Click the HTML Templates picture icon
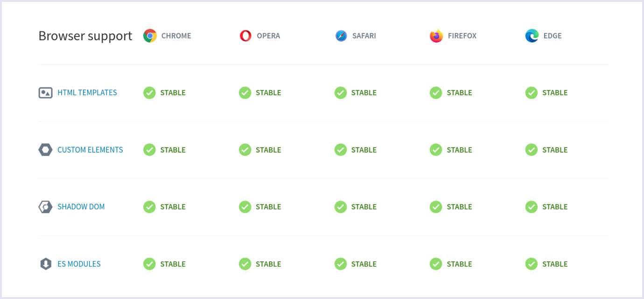 pos(45,93)
